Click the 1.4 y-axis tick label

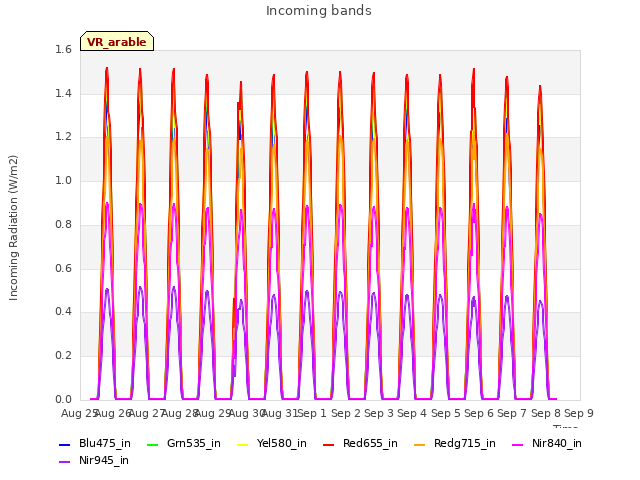[63, 93]
